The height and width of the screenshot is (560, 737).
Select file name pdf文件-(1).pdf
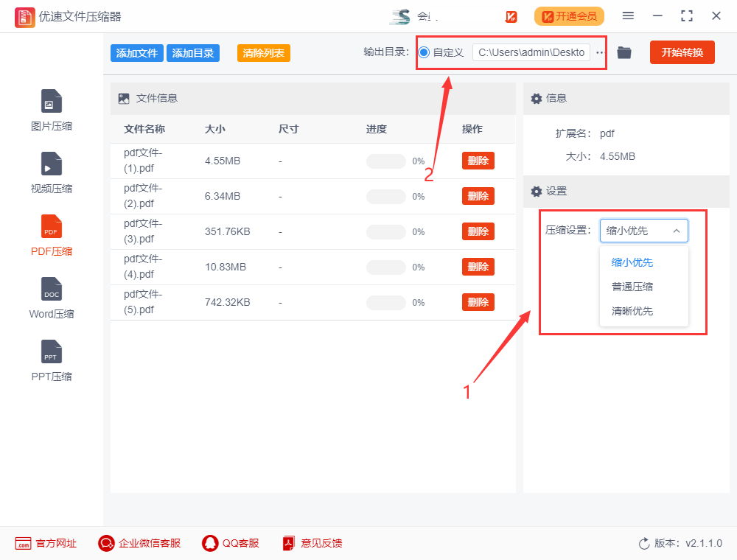coord(143,161)
